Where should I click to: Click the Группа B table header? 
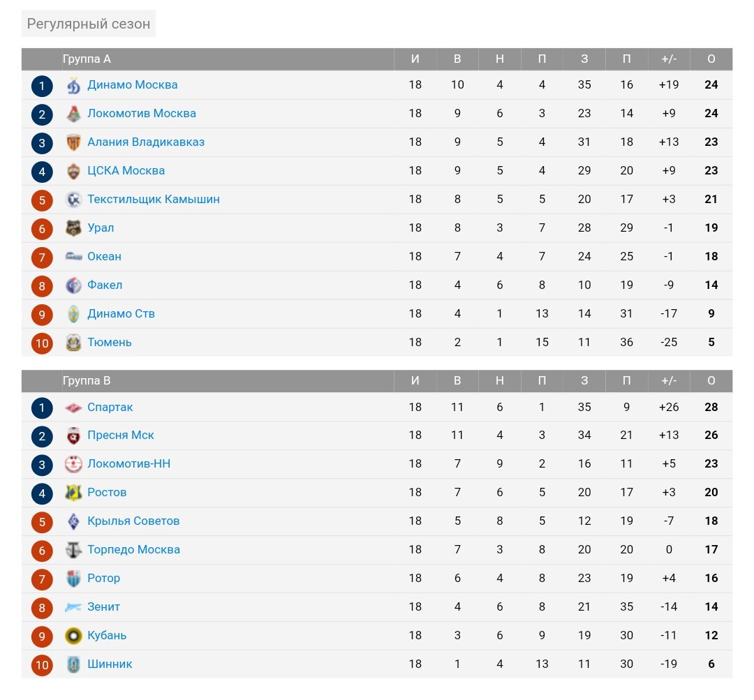[x=87, y=381]
